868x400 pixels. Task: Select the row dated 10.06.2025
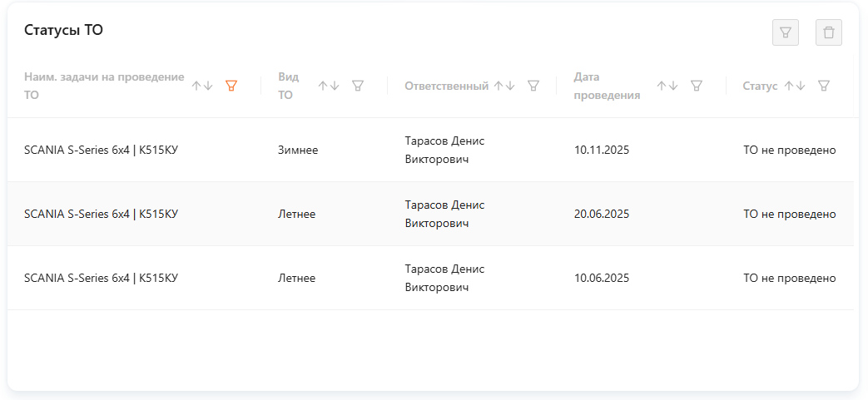[x=430, y=278]
